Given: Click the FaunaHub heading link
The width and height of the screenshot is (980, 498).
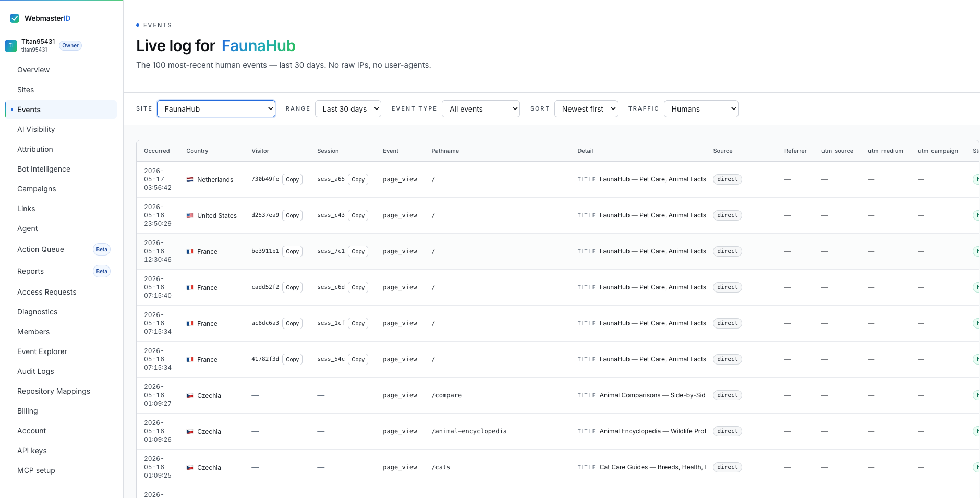Looking at the screenshot, I should click(259, 46).
